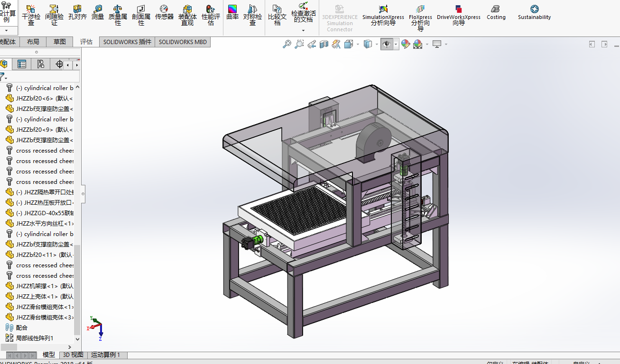This screenshot has height=364, width=620.
Task: Open the SOLIDWORKS MBD tab
Action: (x=183, y=42)
